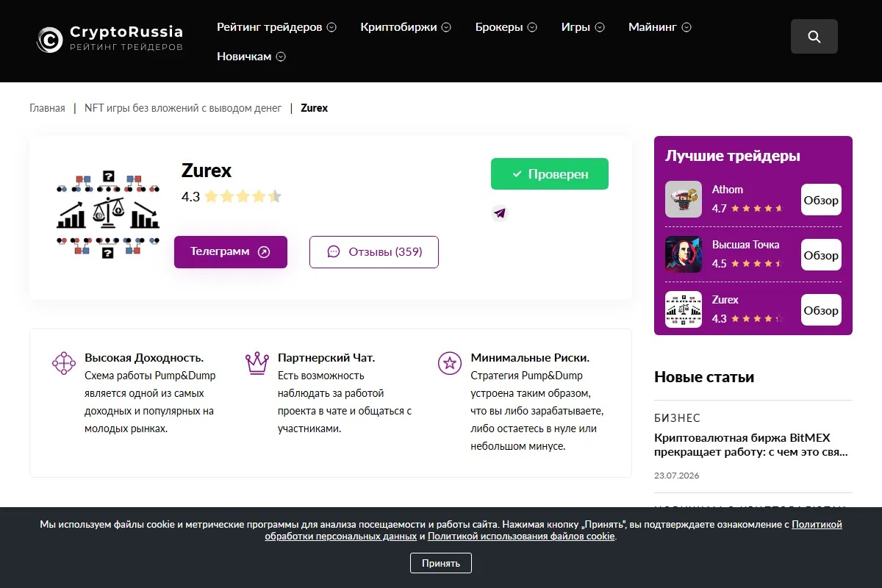
Task: Click the star icon for Минимальные Риски
Action: coord(449,362)
